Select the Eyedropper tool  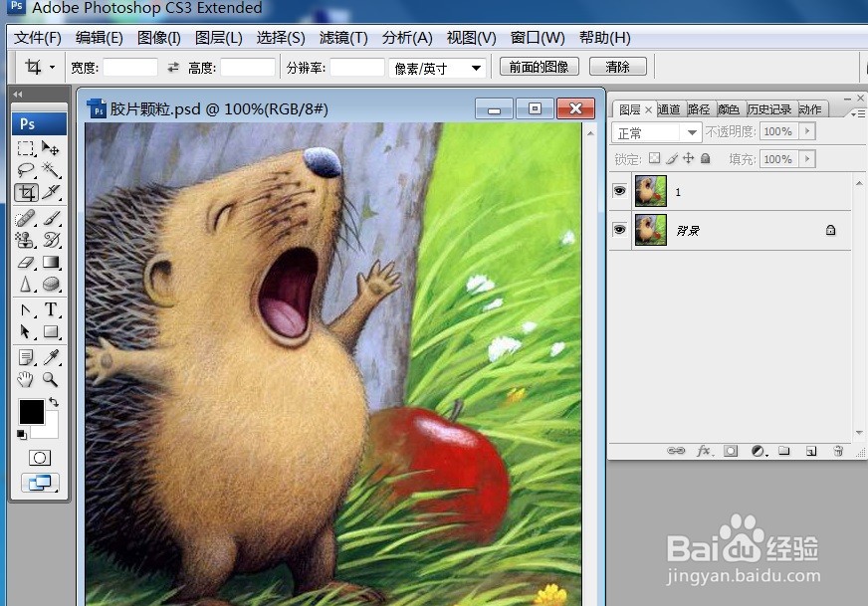[51, 357]
